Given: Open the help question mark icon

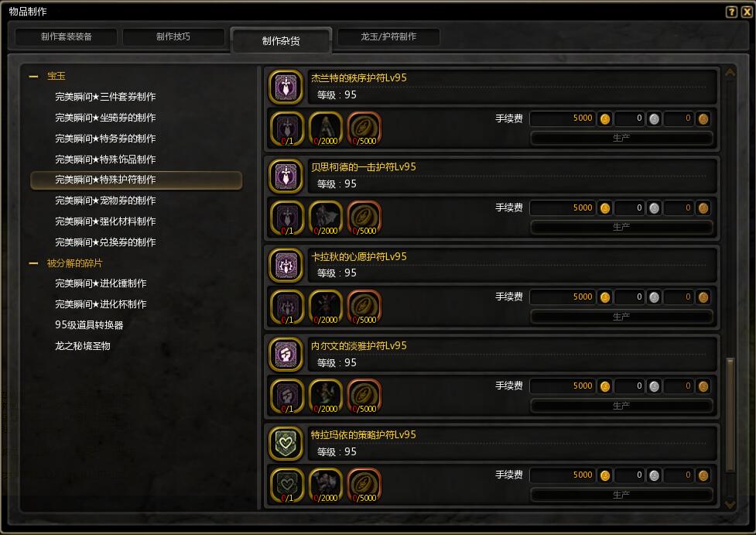Looking at the screenshot, I should (731, 12).
